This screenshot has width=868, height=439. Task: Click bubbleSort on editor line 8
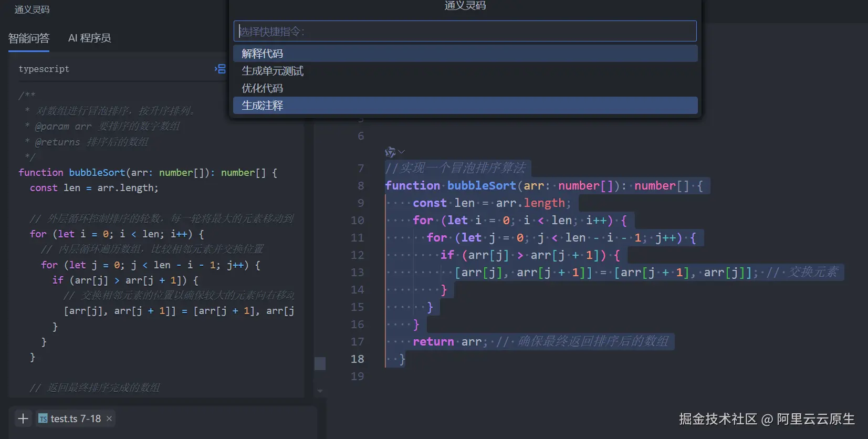(x=482, y=185)
